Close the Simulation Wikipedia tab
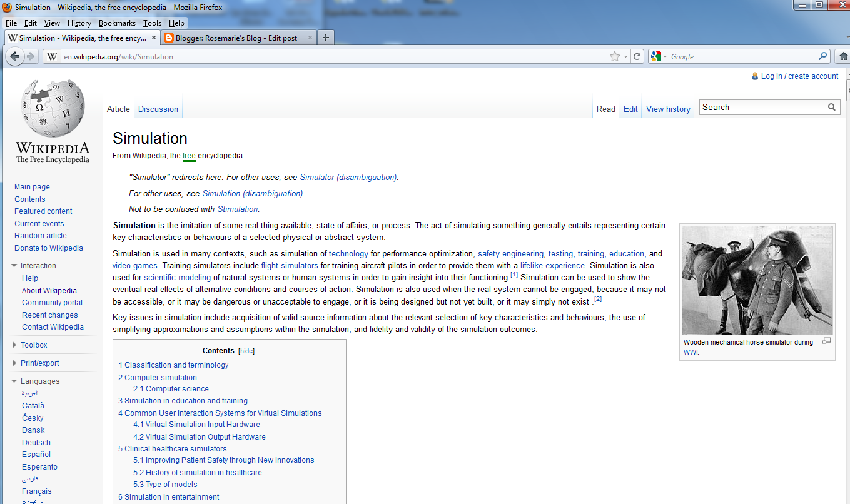The image size is (850, 504). pos(154,38)
